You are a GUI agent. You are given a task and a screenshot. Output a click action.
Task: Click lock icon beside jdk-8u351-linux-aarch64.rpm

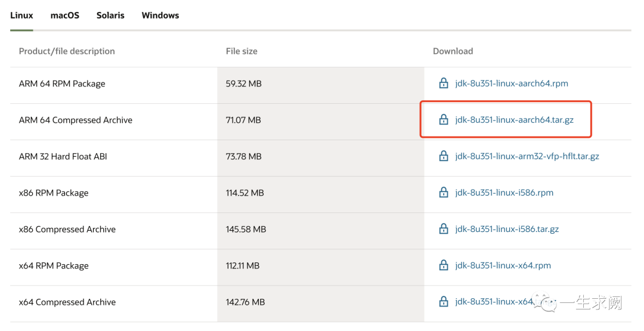pos(444,83)
